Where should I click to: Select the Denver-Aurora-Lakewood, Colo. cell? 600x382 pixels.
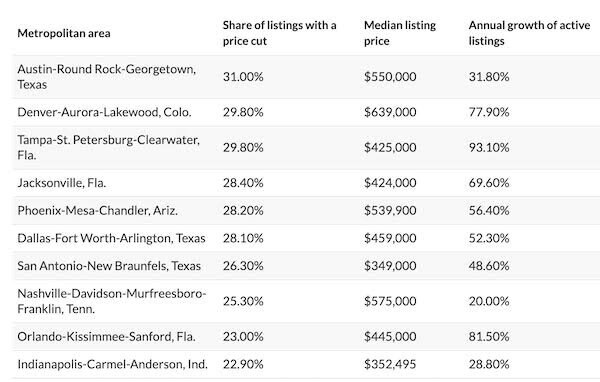pos(104,112)
